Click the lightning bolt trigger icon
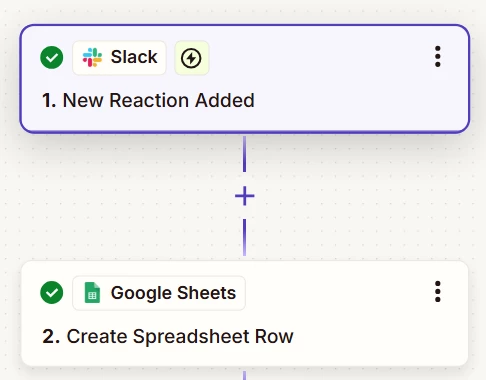 tap(191, 58)
